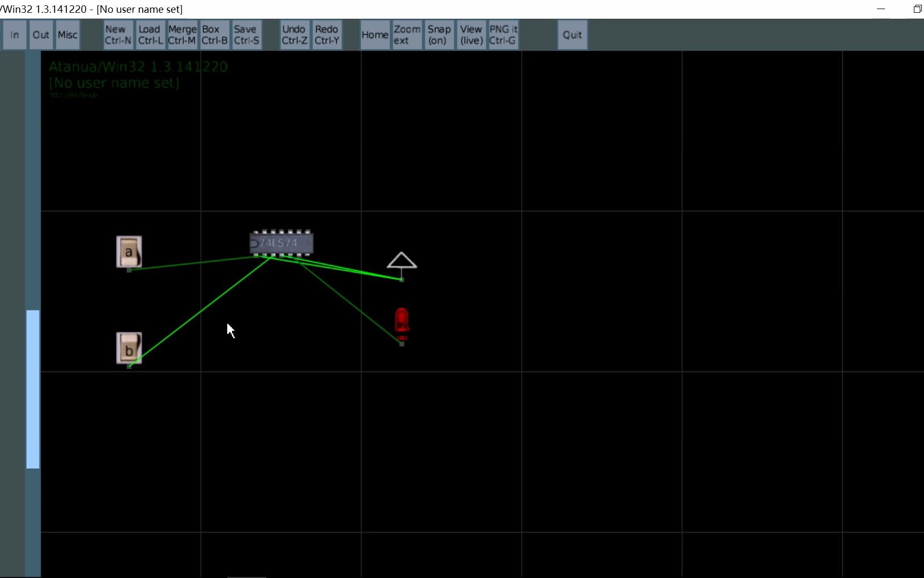Zoom to extents

[x=407, y=35]
